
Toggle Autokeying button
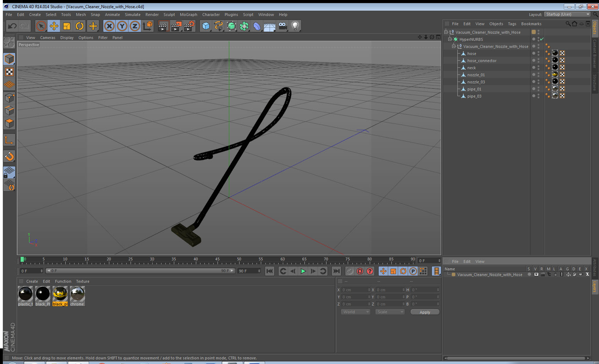(x=360, y=271)
